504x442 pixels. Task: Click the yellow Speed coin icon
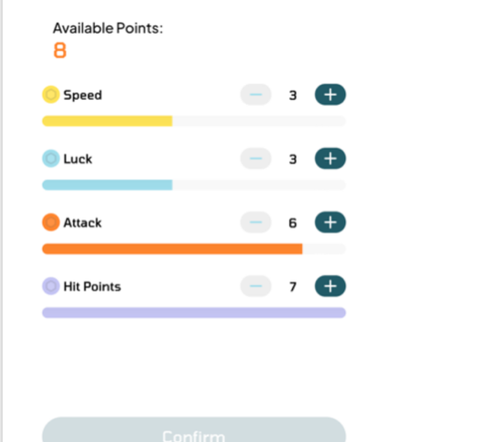[x=50, y=94]
